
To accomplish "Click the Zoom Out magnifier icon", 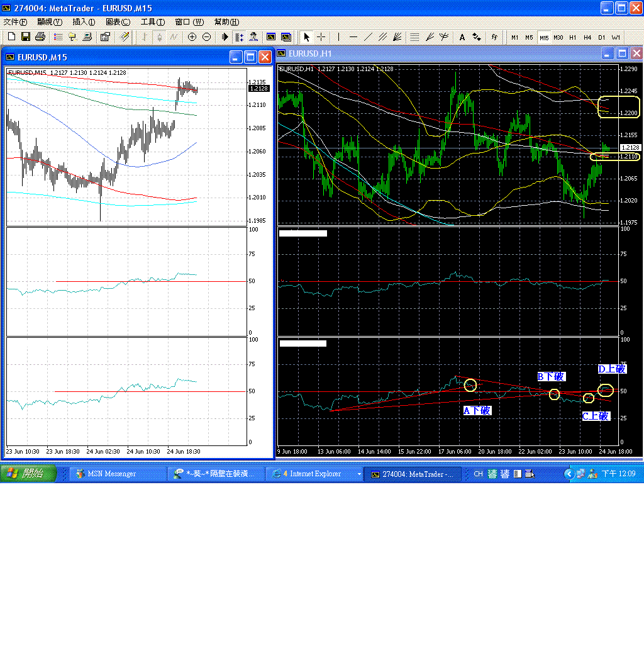I will (x=206, y=36).
